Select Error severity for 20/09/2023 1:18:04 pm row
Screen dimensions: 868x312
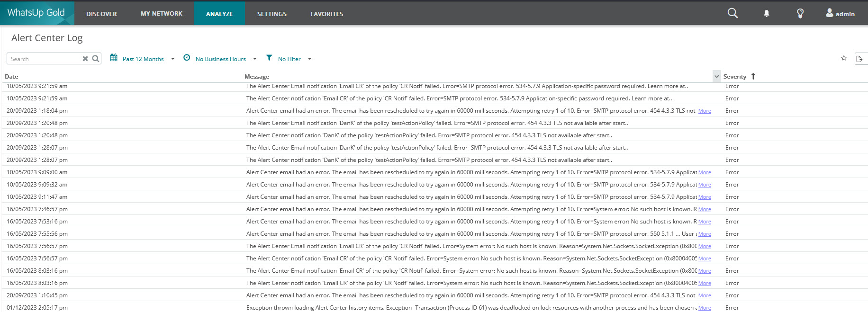(x=732, y=111)
